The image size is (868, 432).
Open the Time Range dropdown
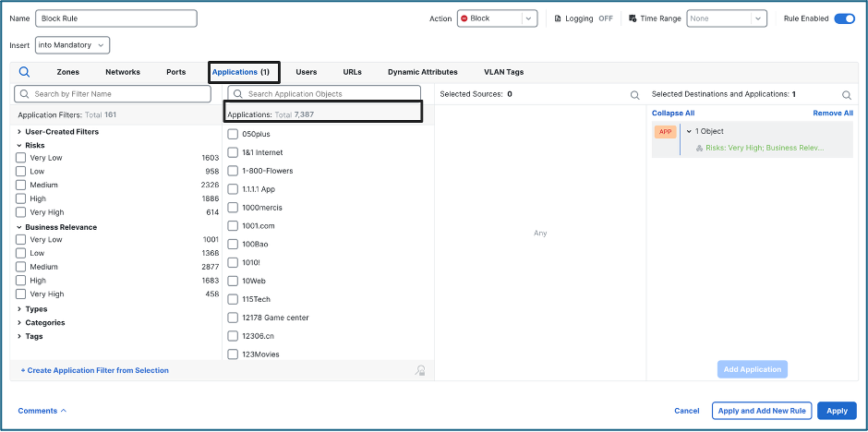tap(727, 18)
